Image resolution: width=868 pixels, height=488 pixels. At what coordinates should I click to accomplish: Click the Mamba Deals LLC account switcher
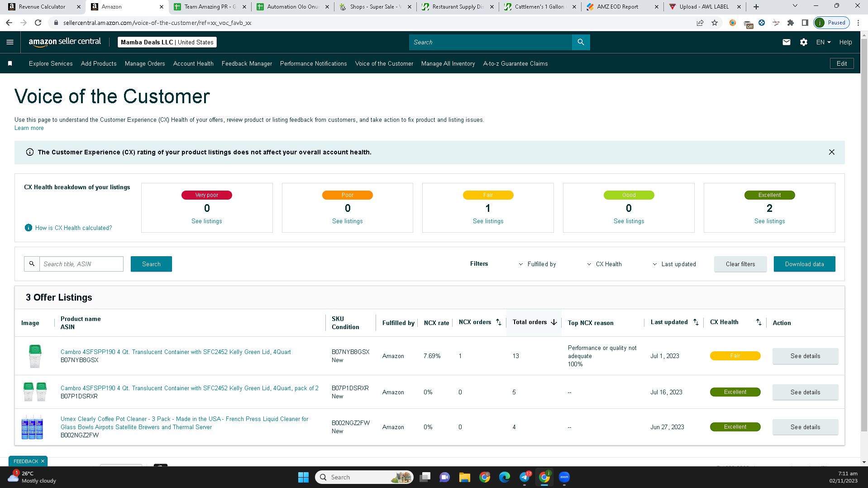click(167, 42)
